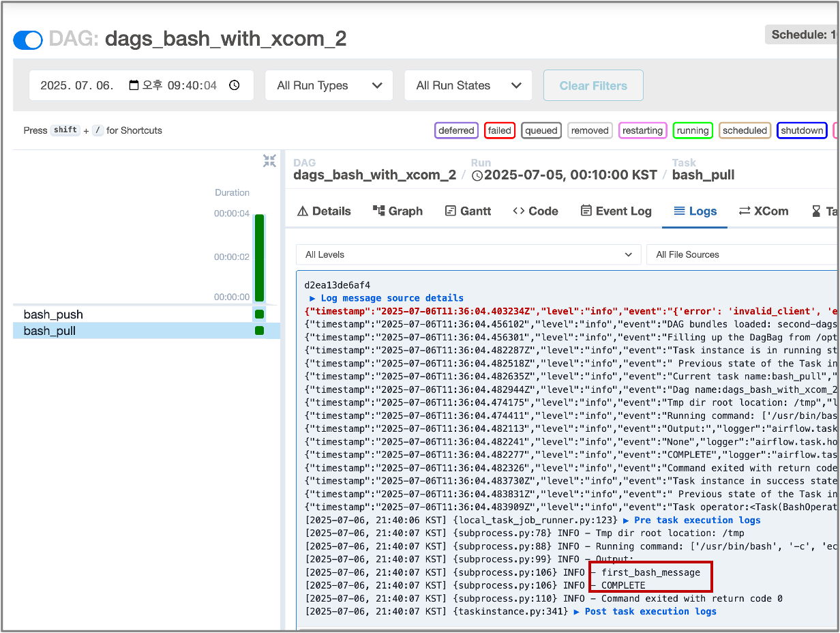Image resolution: width=840 pixels, height=633 pixels.
Task: Click the clock icon in the date field
Action: point(235,85)
